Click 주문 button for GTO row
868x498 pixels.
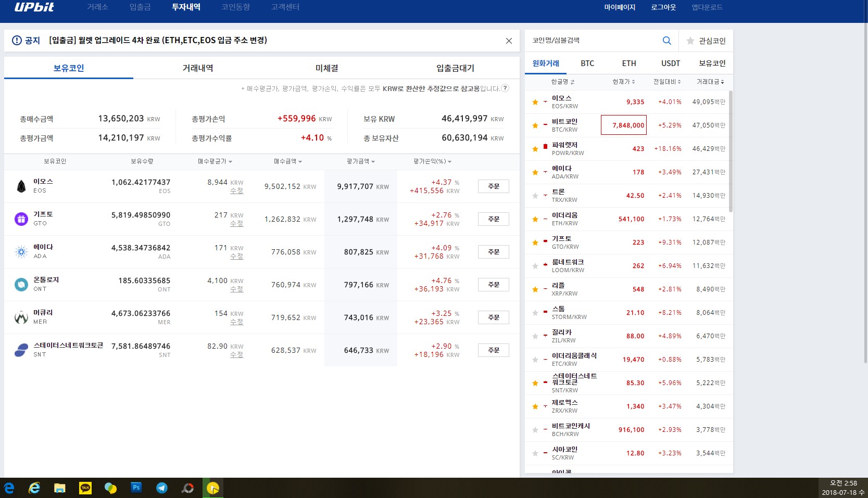494,219
